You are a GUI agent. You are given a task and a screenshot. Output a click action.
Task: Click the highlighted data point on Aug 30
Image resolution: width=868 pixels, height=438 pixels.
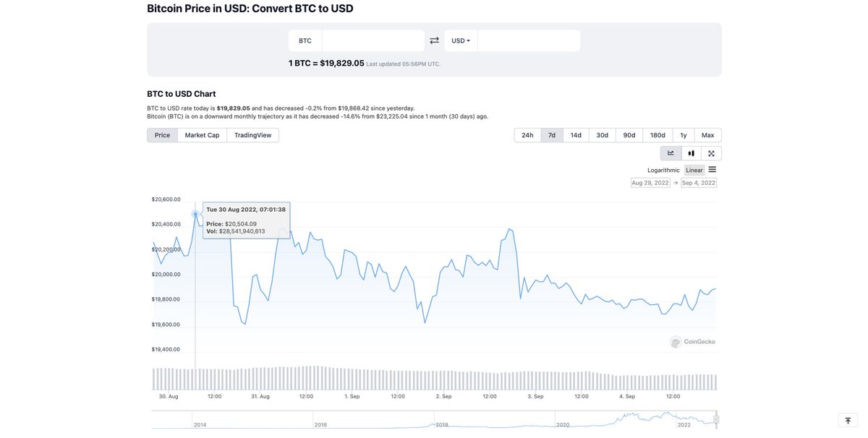(195, 214)
